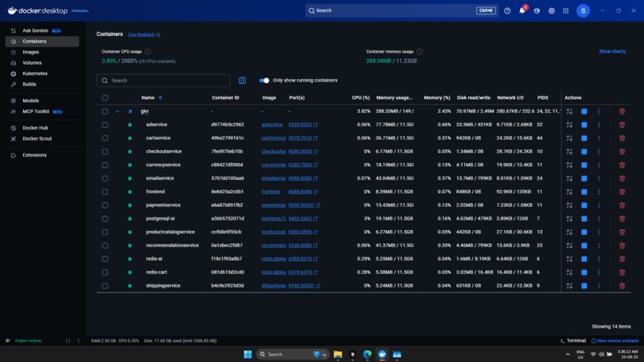Click the Windows taskbar search box
The width and height of the screenshot is (644, 362).
(x=292, y=354)
